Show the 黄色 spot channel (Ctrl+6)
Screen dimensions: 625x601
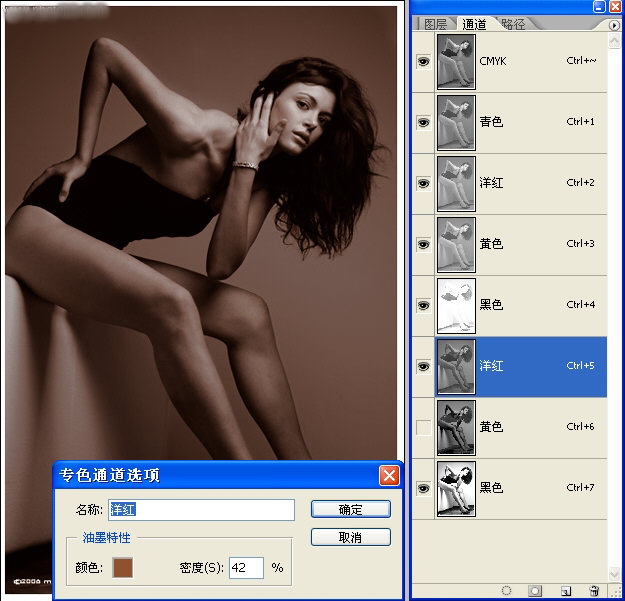422,427
